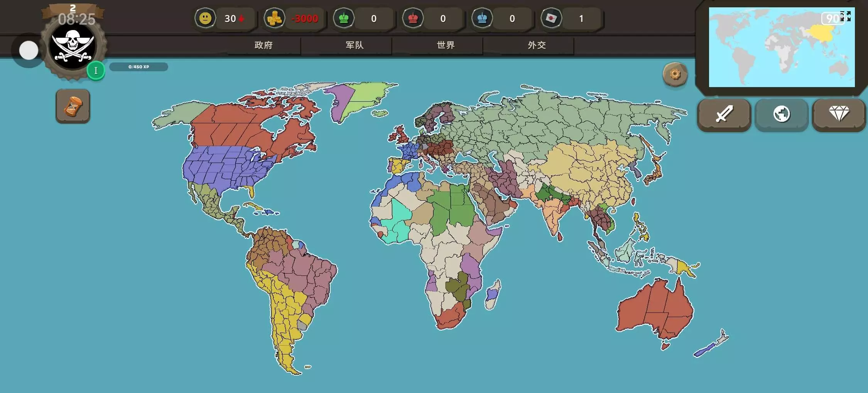Click the 0/450 XP progress bar
The width and height of the screenshot is (868, 393).
[x=138, y=67]
